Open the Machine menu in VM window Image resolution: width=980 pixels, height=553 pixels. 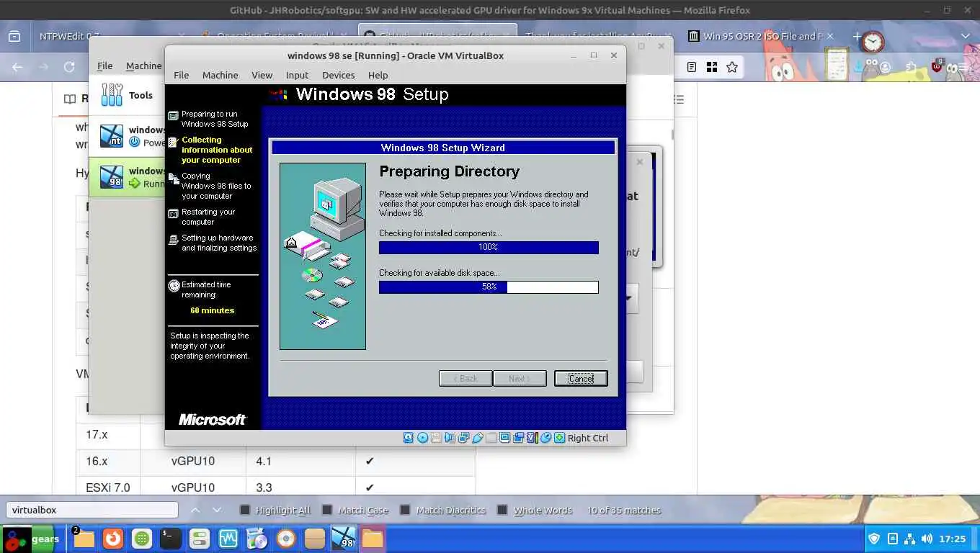220,75
